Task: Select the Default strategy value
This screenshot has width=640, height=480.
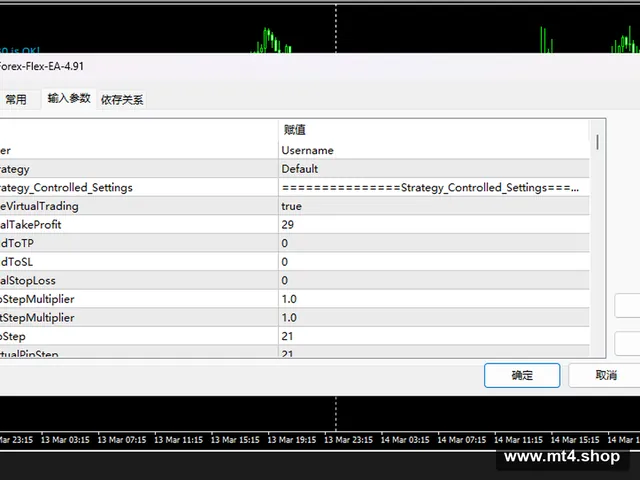Action: (x=434, y=169)
